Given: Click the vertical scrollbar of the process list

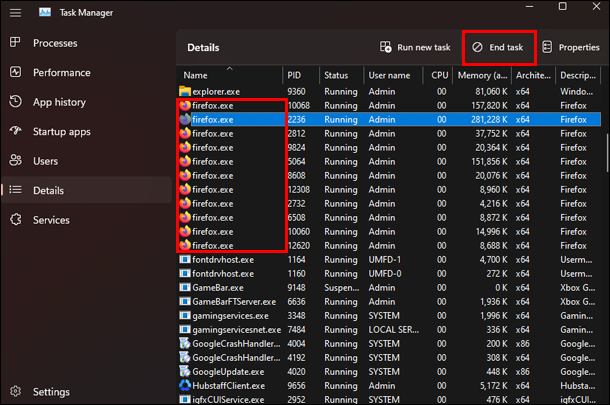Looking at the screenshot, I should click(606, 153).
